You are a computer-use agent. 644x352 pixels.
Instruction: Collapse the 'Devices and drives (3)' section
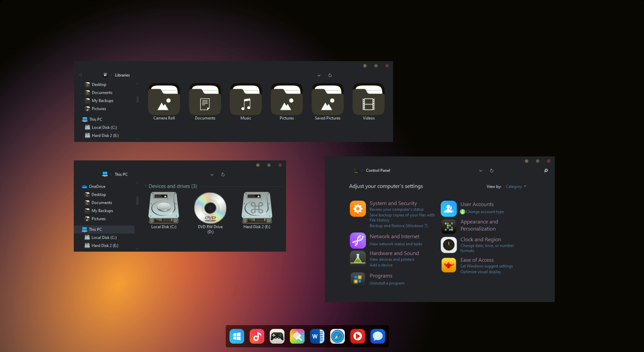pyautogui.click(x=146, y=186)
